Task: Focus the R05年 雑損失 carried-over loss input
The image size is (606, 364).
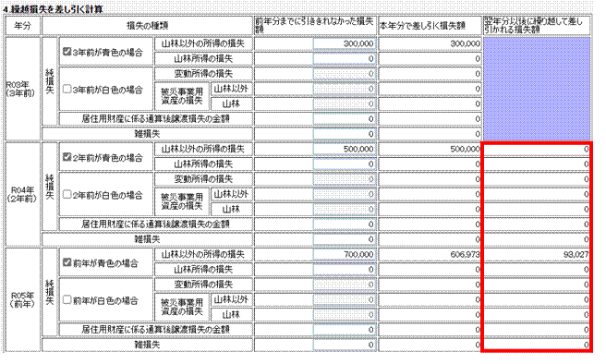Action: click(345, 346)
